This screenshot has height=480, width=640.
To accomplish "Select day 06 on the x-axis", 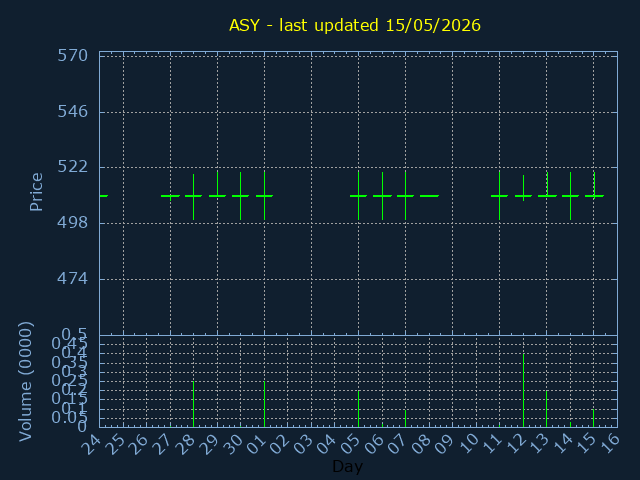I will (x=374, y=443).
